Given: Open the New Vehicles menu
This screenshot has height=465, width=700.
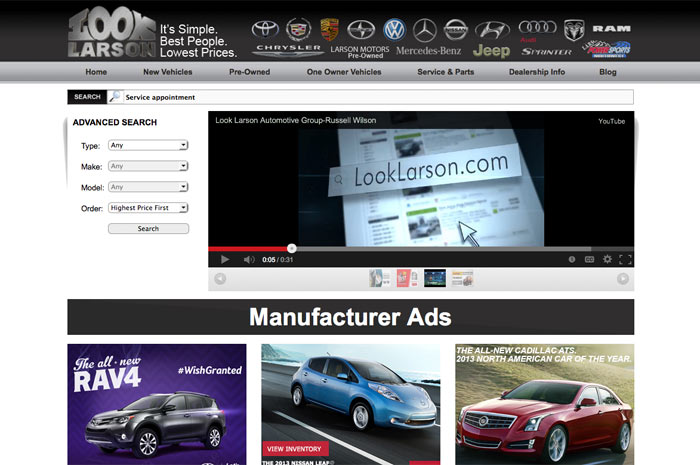Looking at the screenshot, I should point(168,72).
